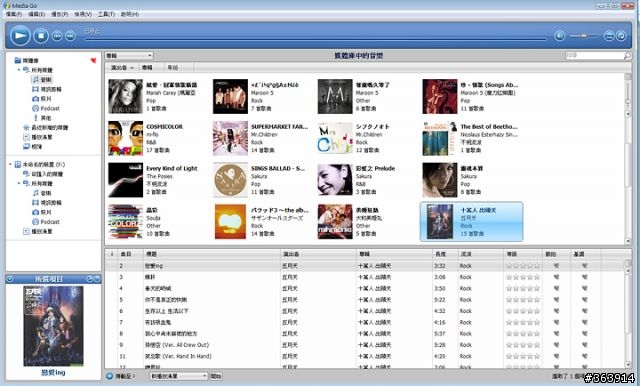
Task: Open the library photos camera item
Action: 42,99
